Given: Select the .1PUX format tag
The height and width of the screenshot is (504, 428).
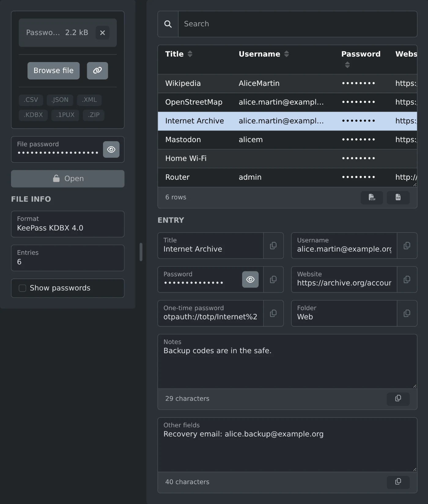Looking at the screenshot, I should point(65,115).
